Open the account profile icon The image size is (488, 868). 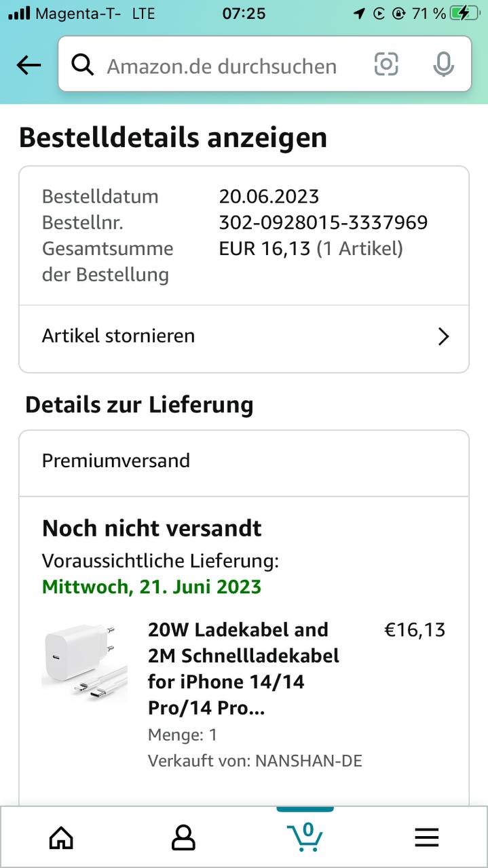pyautogui.click(x=183, y=838)
